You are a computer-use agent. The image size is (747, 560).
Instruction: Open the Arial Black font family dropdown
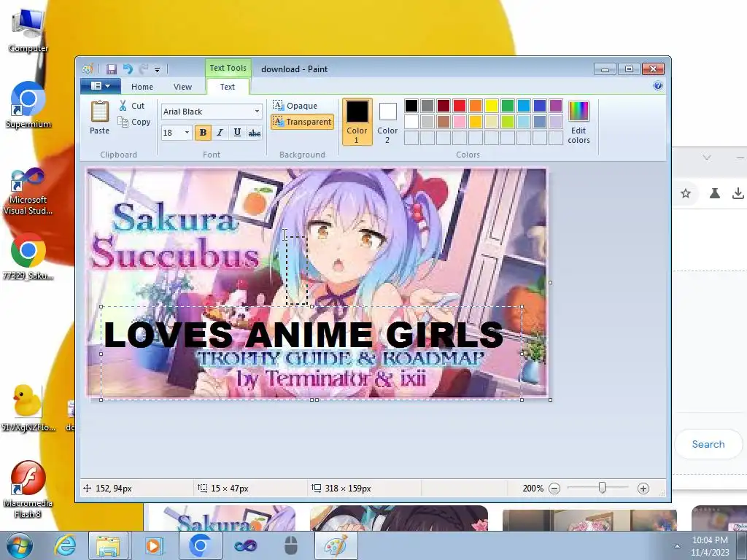[258, 112]
